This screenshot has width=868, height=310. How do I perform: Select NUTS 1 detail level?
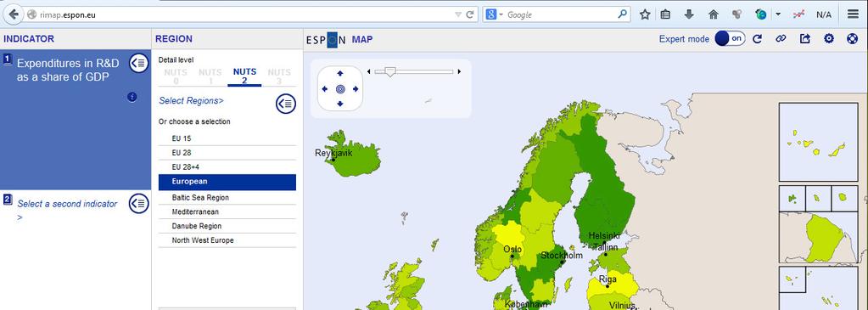coord(210,76)
